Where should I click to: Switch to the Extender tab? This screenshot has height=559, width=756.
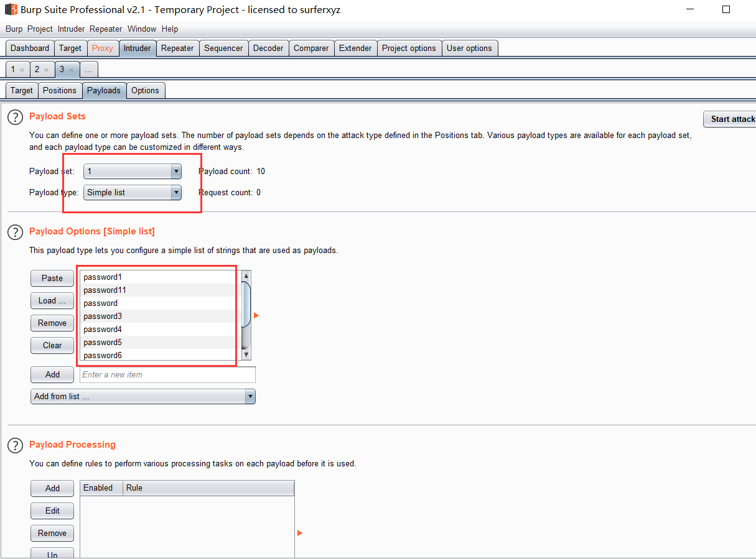tap(355, 49)
